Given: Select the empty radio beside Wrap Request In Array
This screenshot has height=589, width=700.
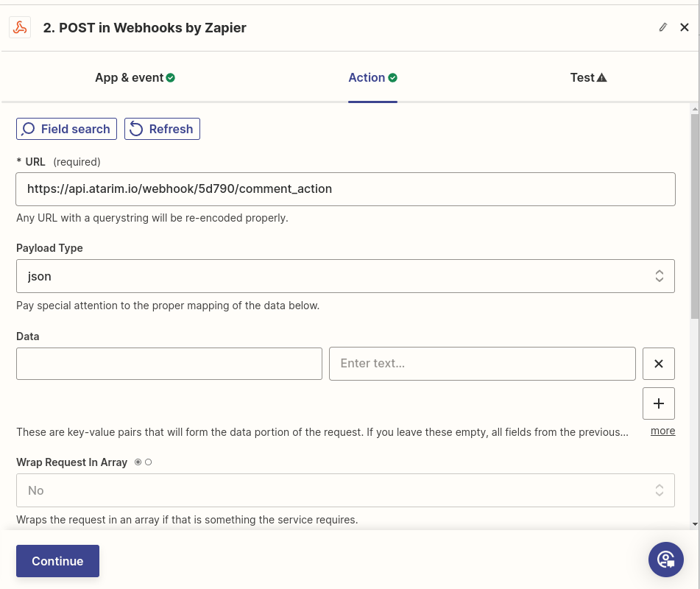Looking at the screenshot, I should pos(149,462).
